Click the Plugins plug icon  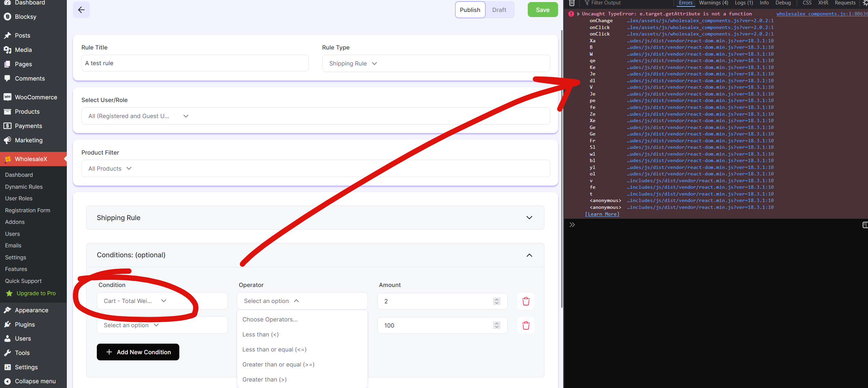coord(8,325)
